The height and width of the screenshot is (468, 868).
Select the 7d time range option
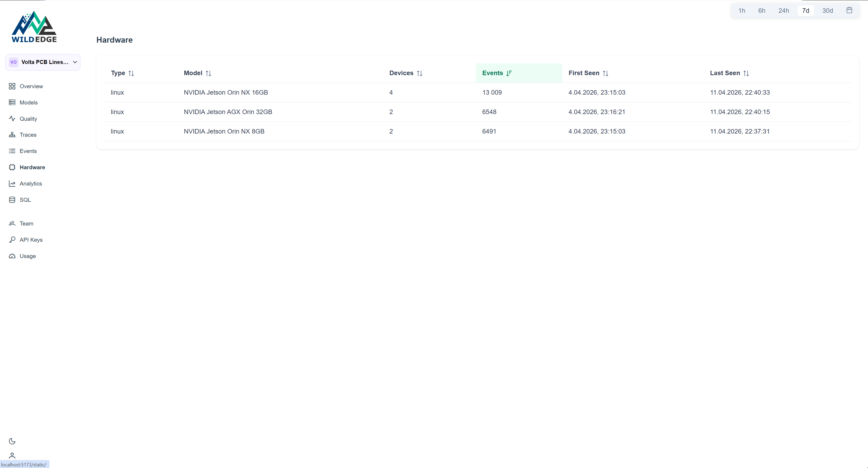coord(806,10)
